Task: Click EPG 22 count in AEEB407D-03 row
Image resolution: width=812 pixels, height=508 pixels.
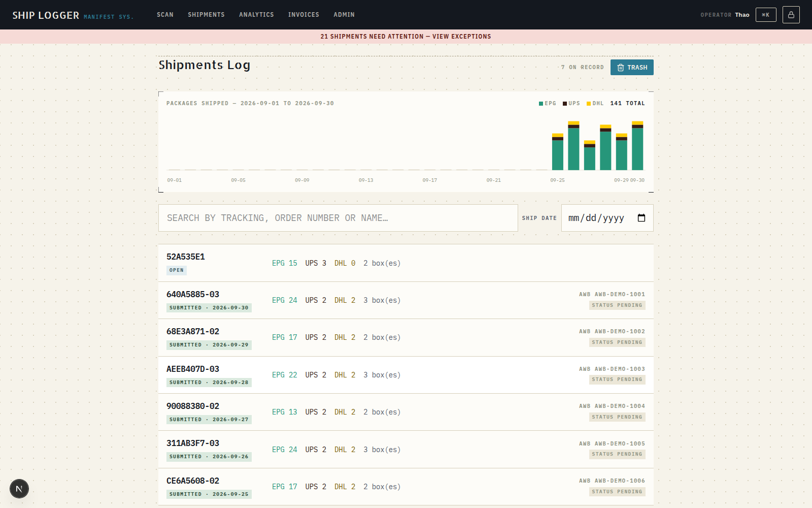Action: point(285,375)
